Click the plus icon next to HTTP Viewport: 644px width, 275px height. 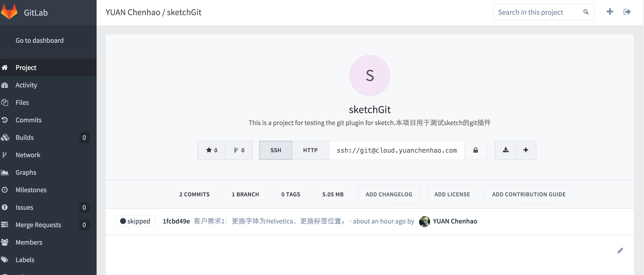click(525, 150)
